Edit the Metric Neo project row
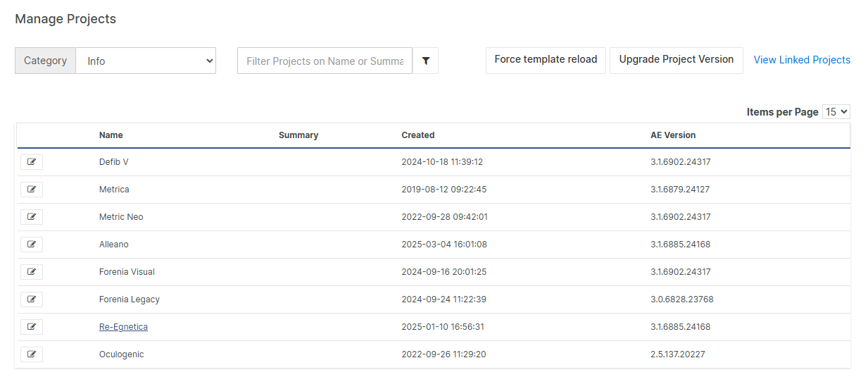This screenshot has width=868, height=389. 32,217
